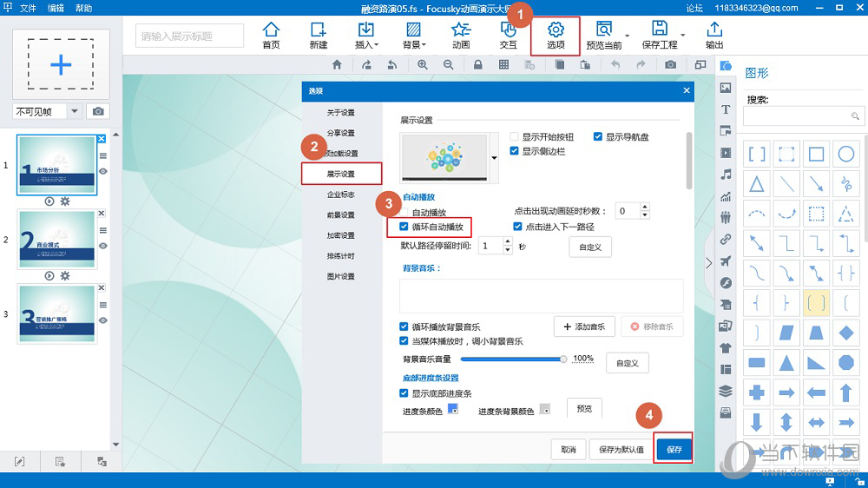Open the 不可见帧 frame type dropdown
Viewport: 868px width, 488px height.
pyautogui.click(x=74, y=111)
